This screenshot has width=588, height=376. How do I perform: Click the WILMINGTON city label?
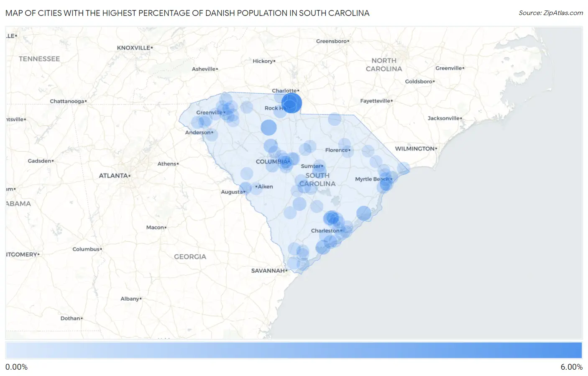point(416,148)
